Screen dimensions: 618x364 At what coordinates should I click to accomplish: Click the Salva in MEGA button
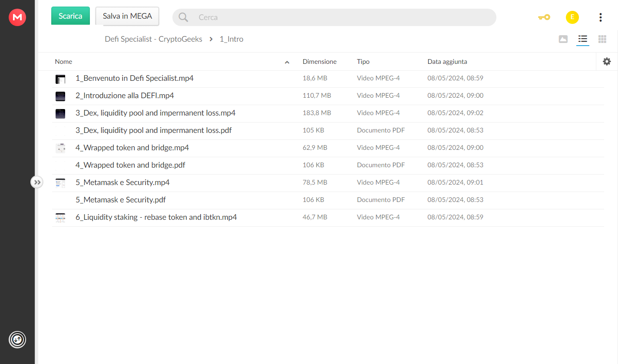[127, 16]
